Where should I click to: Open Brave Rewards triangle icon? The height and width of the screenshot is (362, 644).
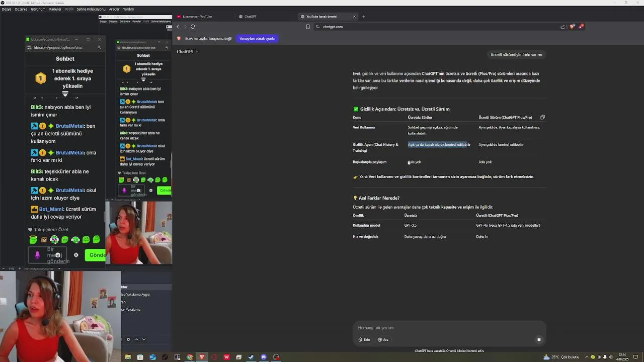tap(581, 26)
